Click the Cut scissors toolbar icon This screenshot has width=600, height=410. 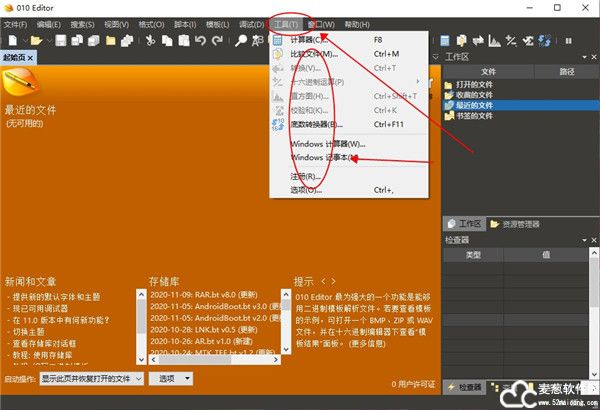click(150, 40)
